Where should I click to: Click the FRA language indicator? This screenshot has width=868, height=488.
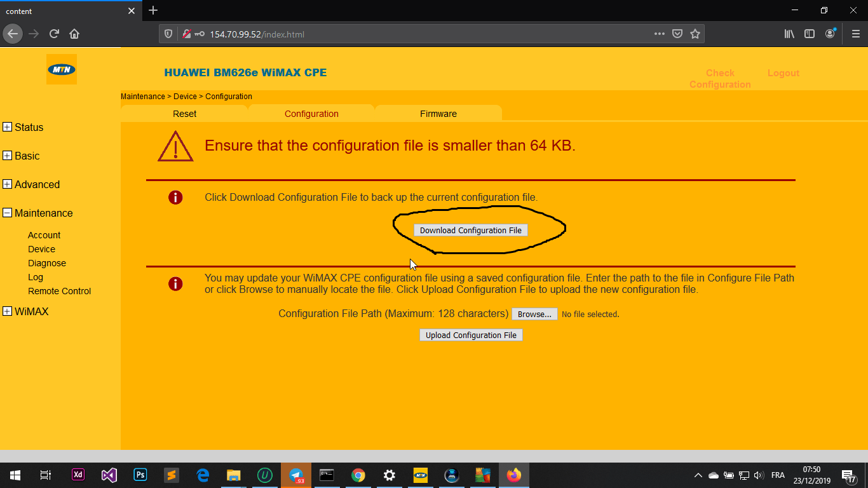778,475
